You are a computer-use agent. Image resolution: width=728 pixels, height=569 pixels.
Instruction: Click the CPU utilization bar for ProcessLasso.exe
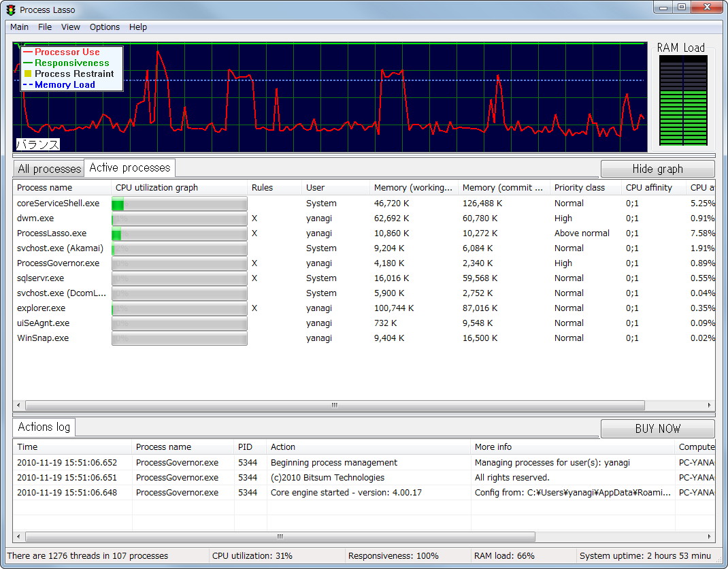pos(179,233)
